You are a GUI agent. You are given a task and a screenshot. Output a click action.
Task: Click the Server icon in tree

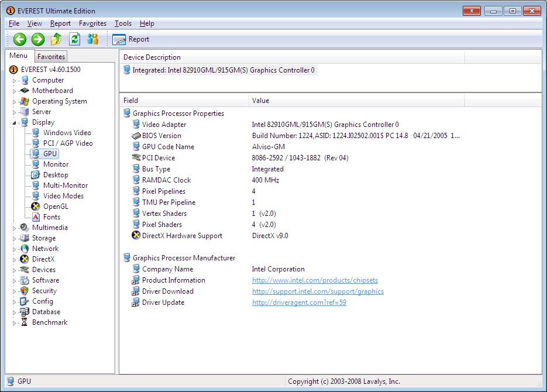click(x=25, y=112)
